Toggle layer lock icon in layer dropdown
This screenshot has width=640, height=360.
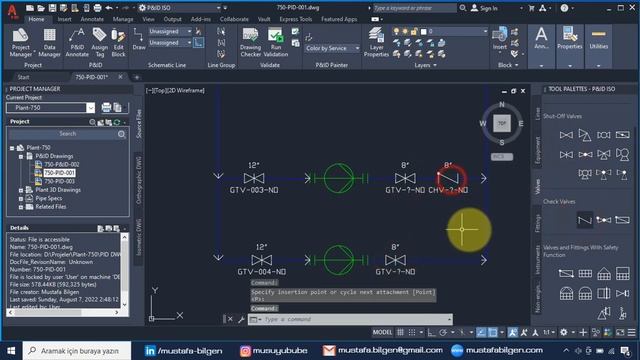tap(414, 31)
